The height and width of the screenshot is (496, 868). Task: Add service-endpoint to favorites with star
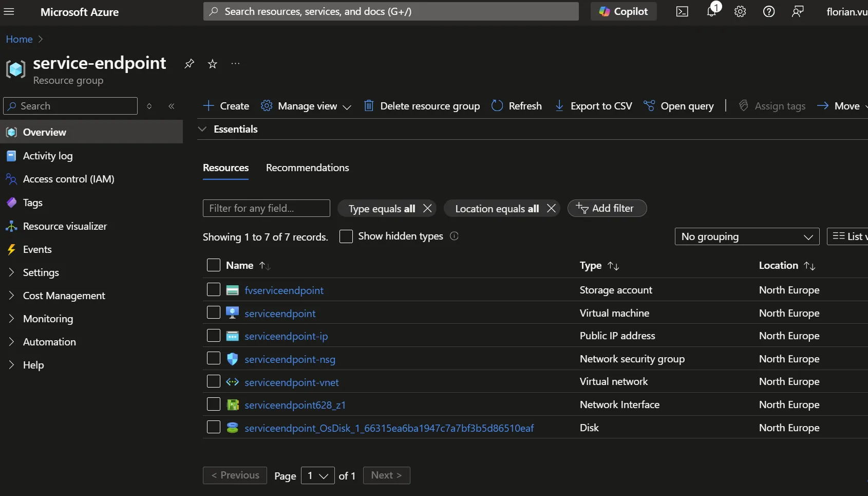coord(212,64)
